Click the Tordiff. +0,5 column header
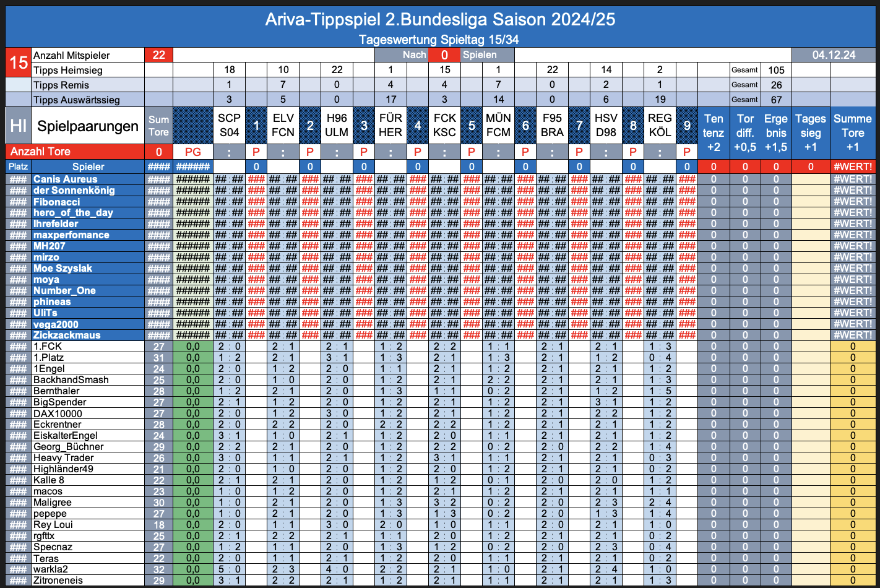Image resolution: width=880 pixels, height=588 pixels. pos(745,132)
